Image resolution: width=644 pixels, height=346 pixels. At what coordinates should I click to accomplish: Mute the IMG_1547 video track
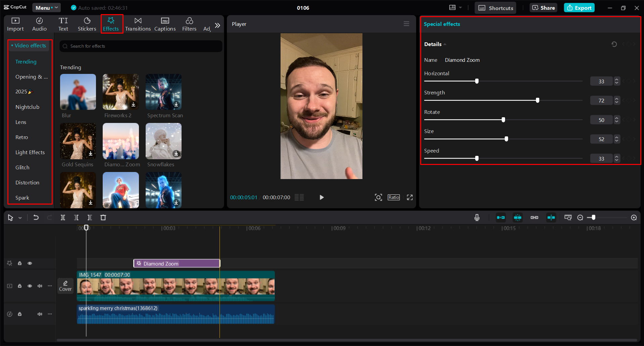click(40, 286)
